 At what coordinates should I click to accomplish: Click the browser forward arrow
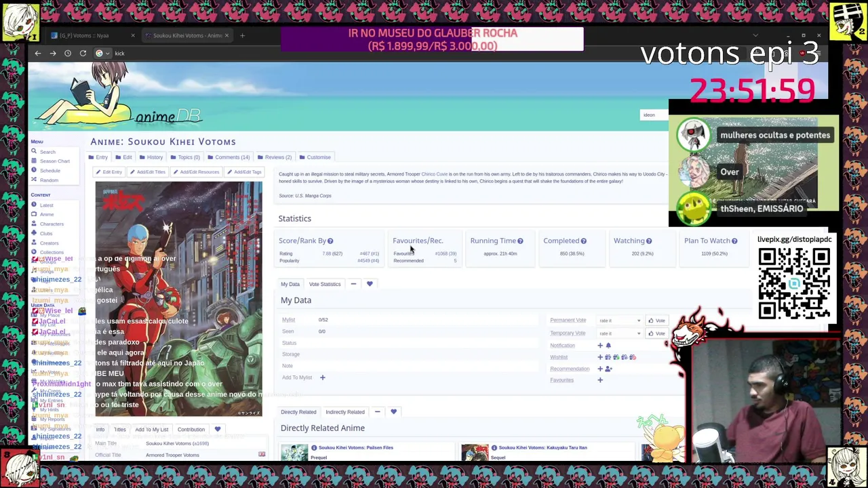(53, 53)
